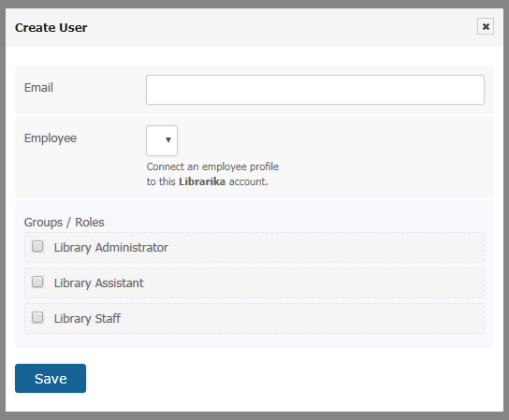509x420 pixels.
Task: Check the Library Administrator checkbox
Action: pyautogui.click(x=37, y=246)
